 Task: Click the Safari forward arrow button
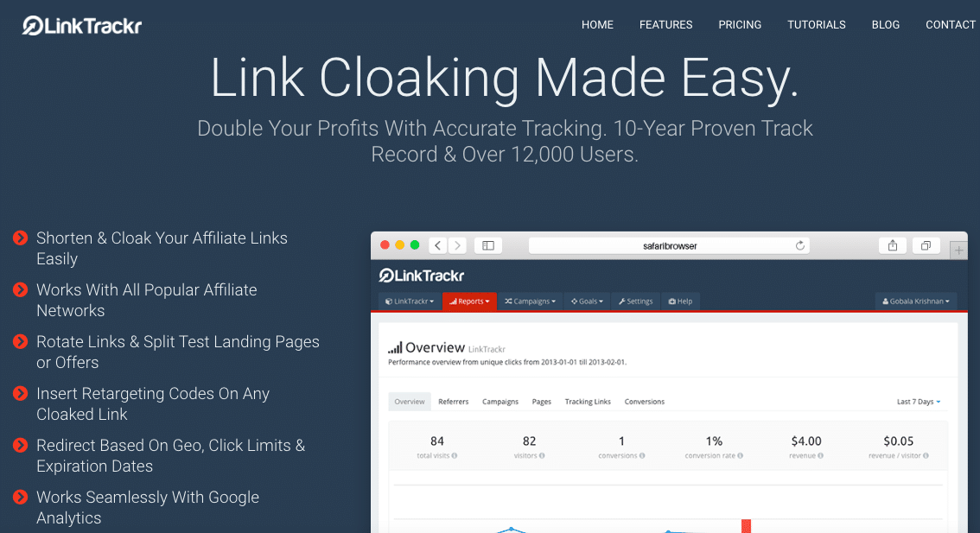tap(457, 245)
